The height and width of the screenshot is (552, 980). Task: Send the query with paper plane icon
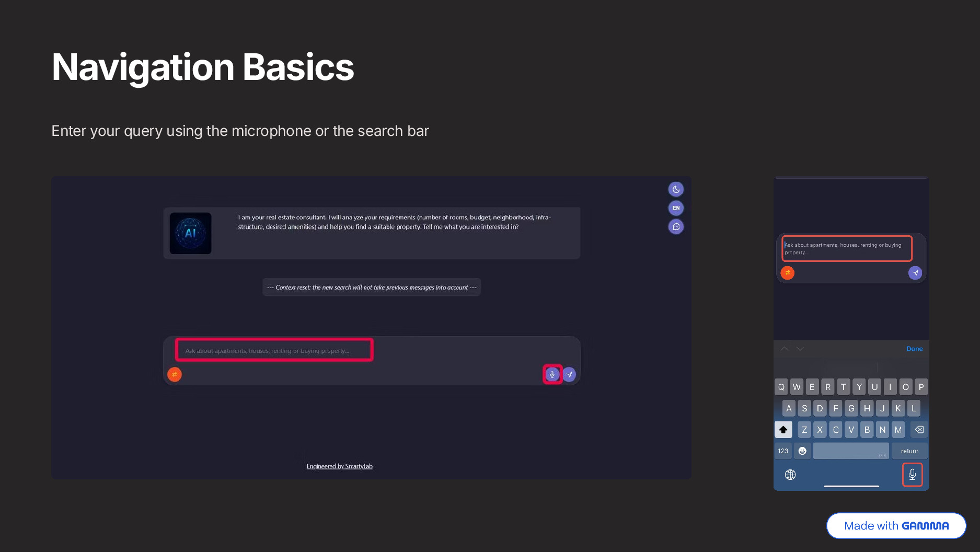pyautogui.click(x=569, y=374)
